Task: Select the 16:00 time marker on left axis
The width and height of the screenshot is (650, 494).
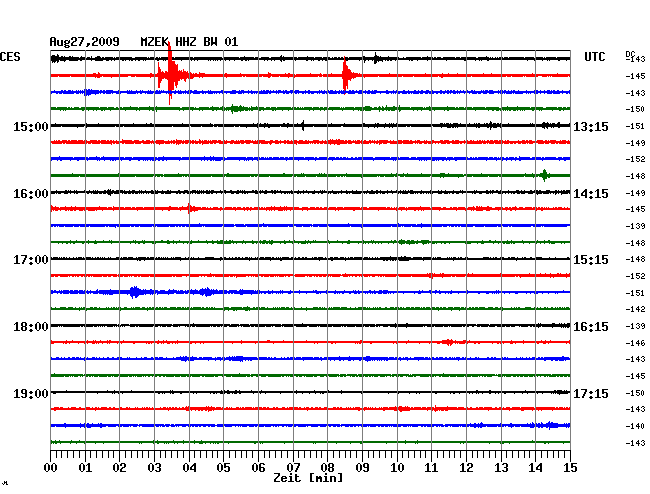Action: (30, 193)
